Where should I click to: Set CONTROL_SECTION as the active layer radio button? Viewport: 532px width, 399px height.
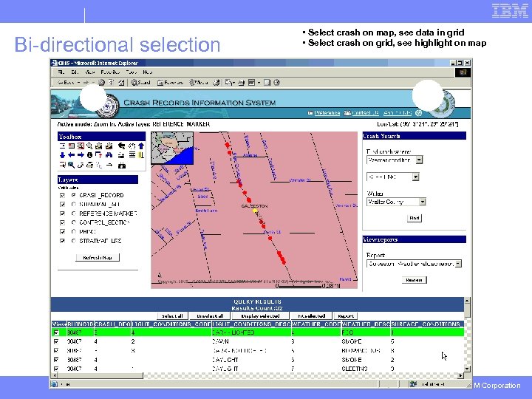pyautogui.click(x=74, y=222)
